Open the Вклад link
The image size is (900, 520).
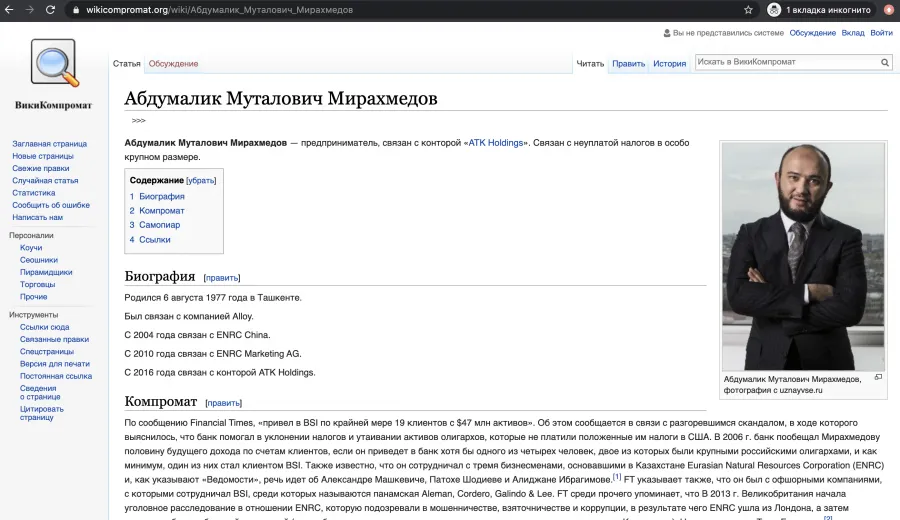coord(852,33)
